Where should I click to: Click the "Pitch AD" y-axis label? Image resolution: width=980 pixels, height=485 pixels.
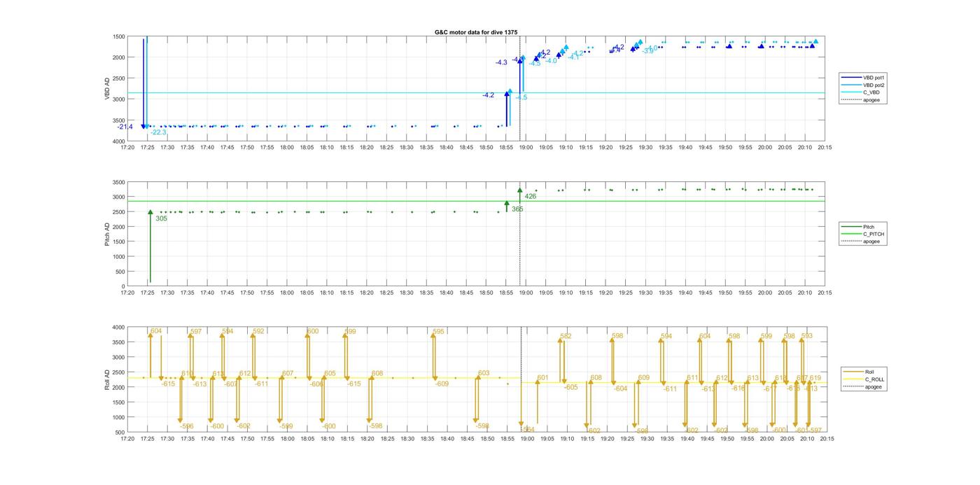tap(108, 234)
